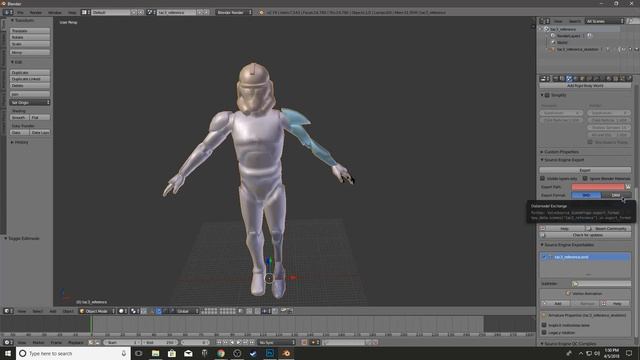
Task: Click the auto keyframe record button
Action: click(304, 342)
